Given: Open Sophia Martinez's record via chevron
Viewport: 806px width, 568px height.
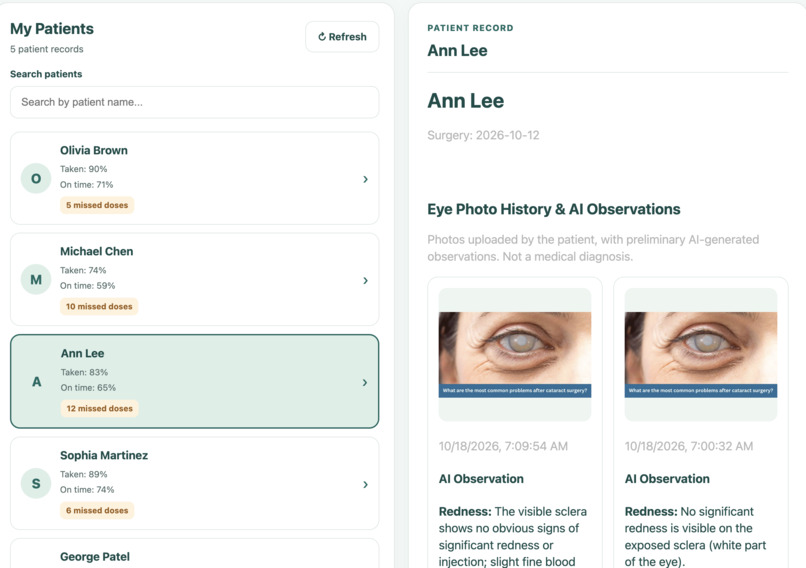Looking at the screenshot, I should coord(365,484).
